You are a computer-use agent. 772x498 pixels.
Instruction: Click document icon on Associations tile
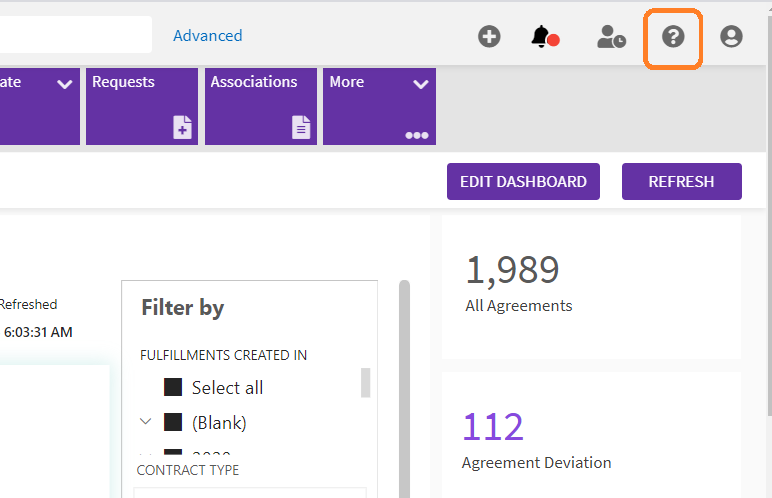301,127
